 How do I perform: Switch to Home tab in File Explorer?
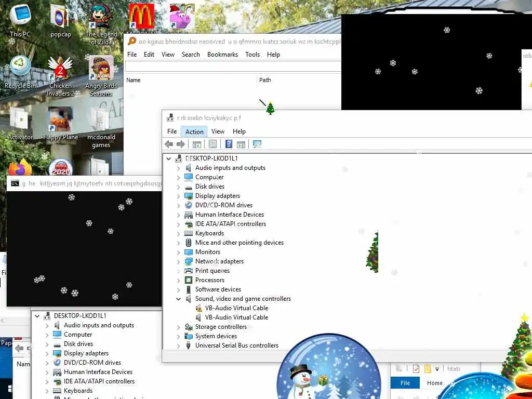pyautogui.click(x=435, y=383)
